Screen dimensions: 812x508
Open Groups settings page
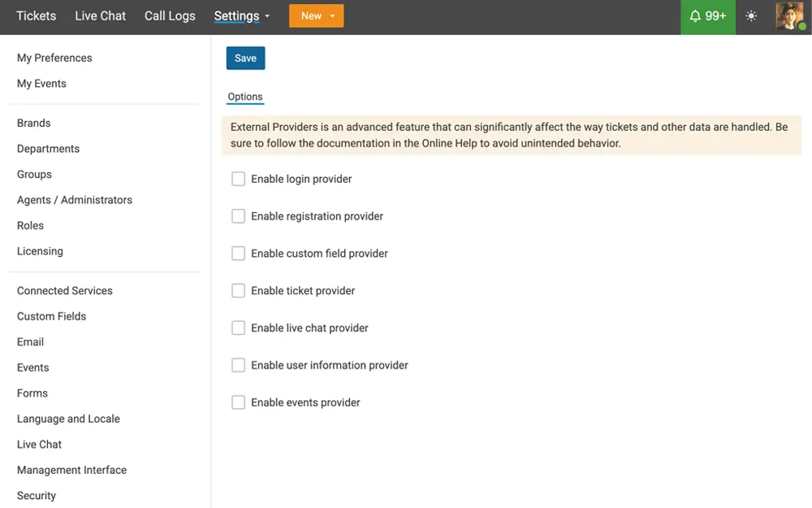click(x=34, y=174)
